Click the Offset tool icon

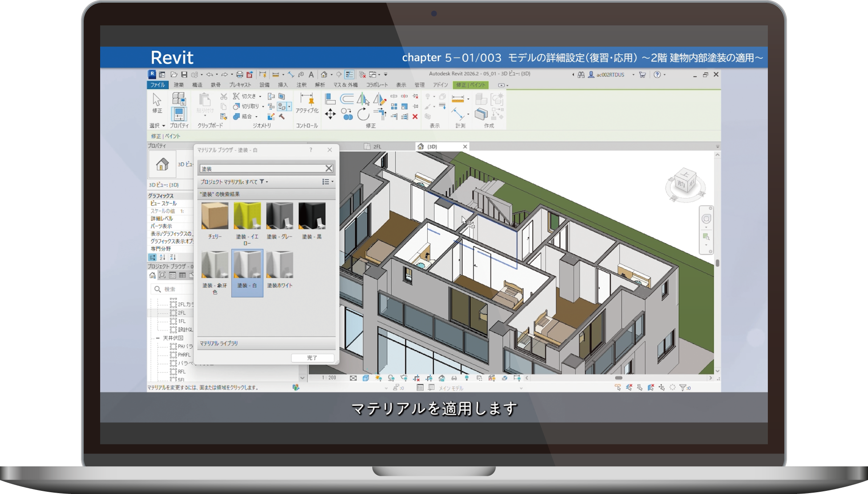347,98
